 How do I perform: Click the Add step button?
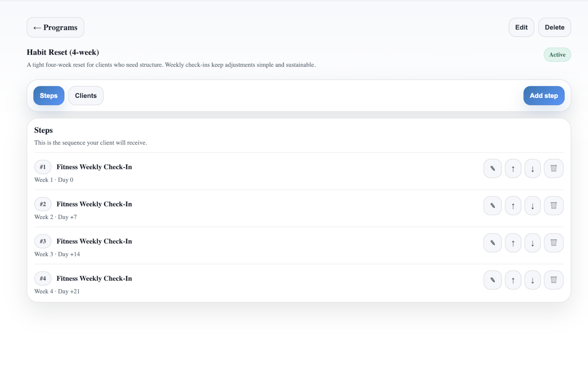click(x=543, y=96)
